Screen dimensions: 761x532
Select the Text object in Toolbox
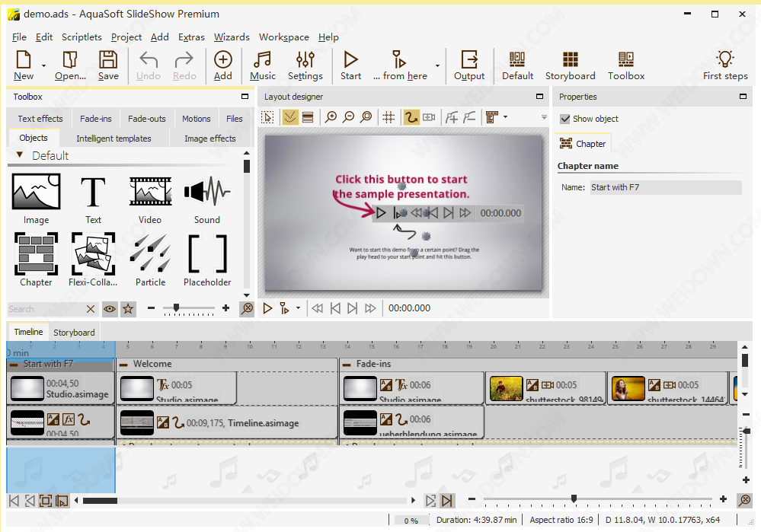click(x=93, y=199)
